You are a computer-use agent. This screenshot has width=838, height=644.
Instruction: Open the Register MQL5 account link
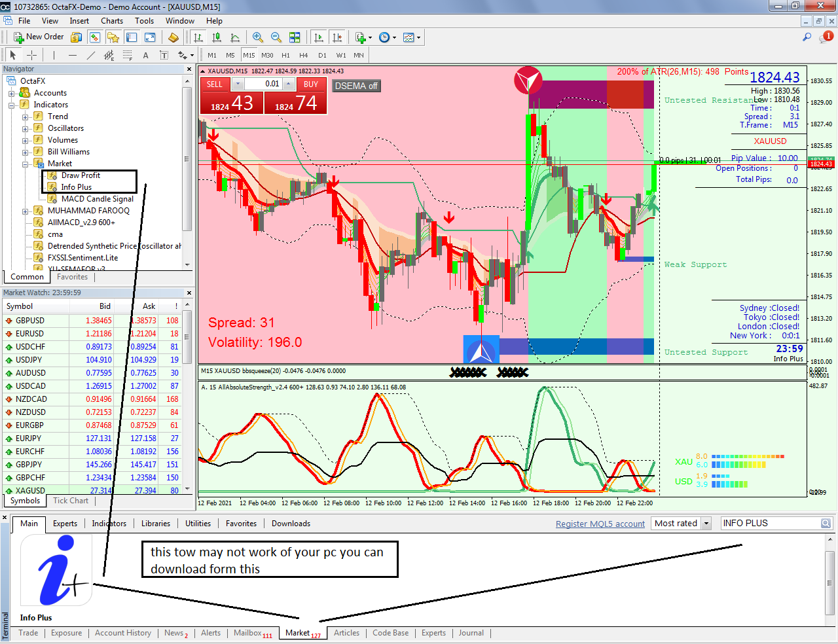click(600, 524)
